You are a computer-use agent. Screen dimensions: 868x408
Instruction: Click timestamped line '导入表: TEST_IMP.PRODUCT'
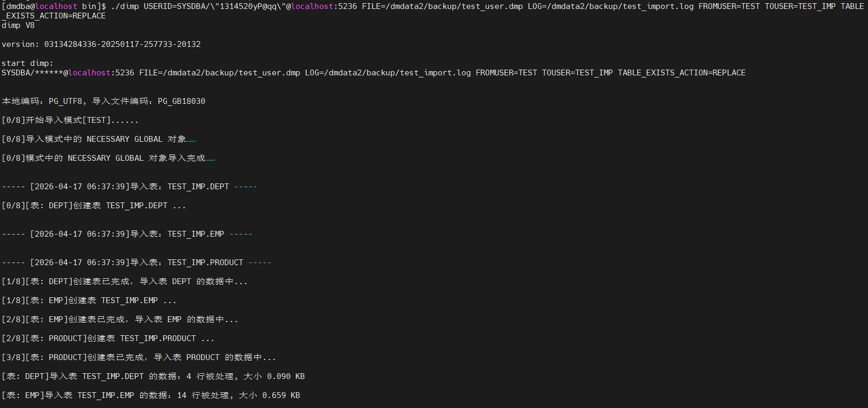point(136,263)
